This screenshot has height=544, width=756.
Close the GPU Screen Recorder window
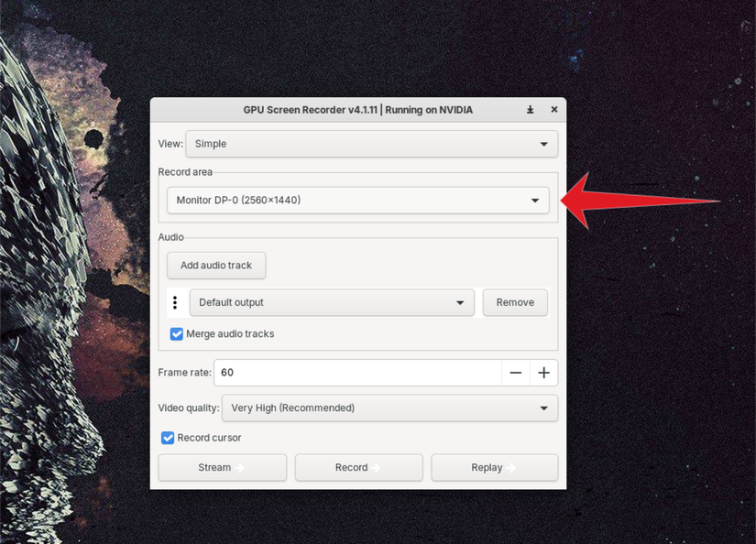tap(554, 110)
